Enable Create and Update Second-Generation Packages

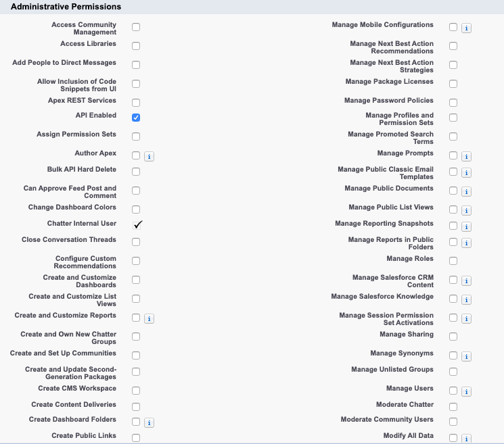(136, 372)
